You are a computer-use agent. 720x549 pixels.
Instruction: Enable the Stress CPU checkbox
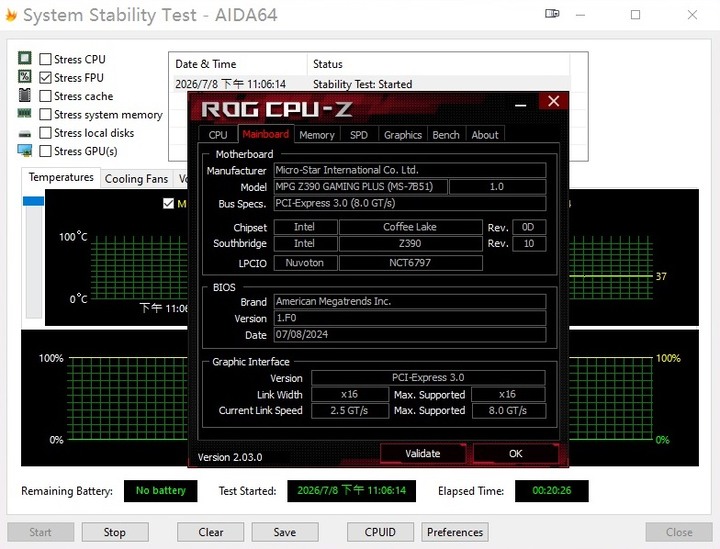click(45, 59)
